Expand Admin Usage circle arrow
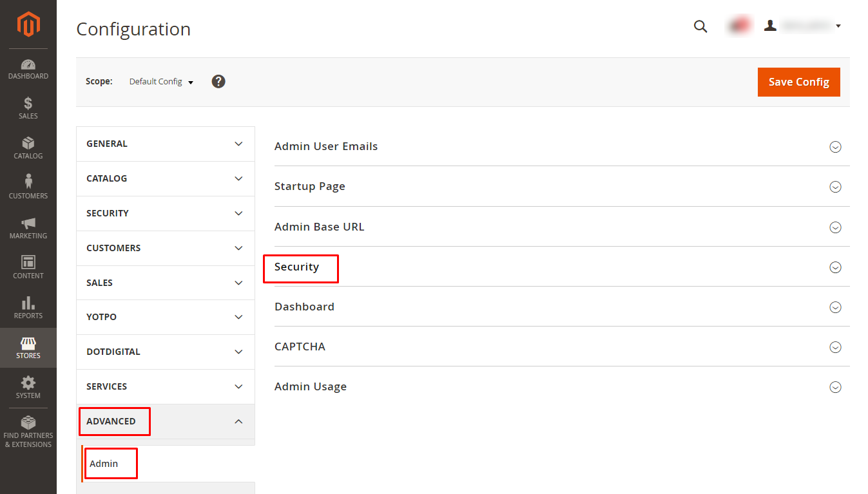This screenshot has width=868, height=494. (835, 387)
